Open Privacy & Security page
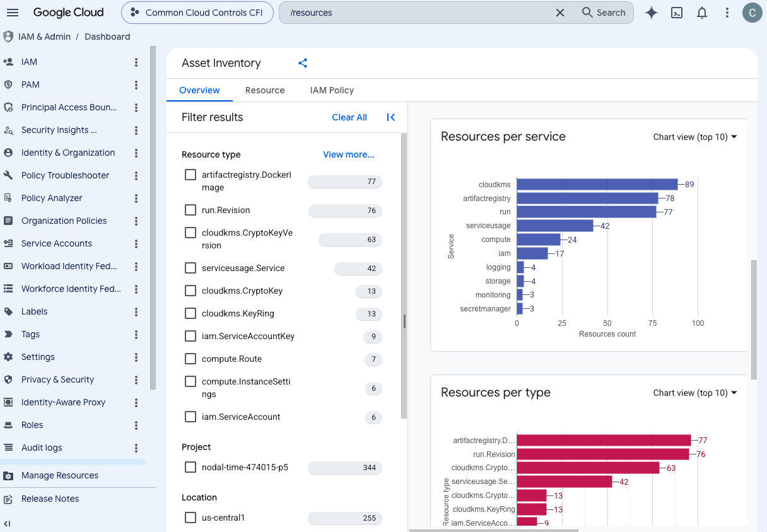The width and height of the screenshot is (767, 532). 57,379
